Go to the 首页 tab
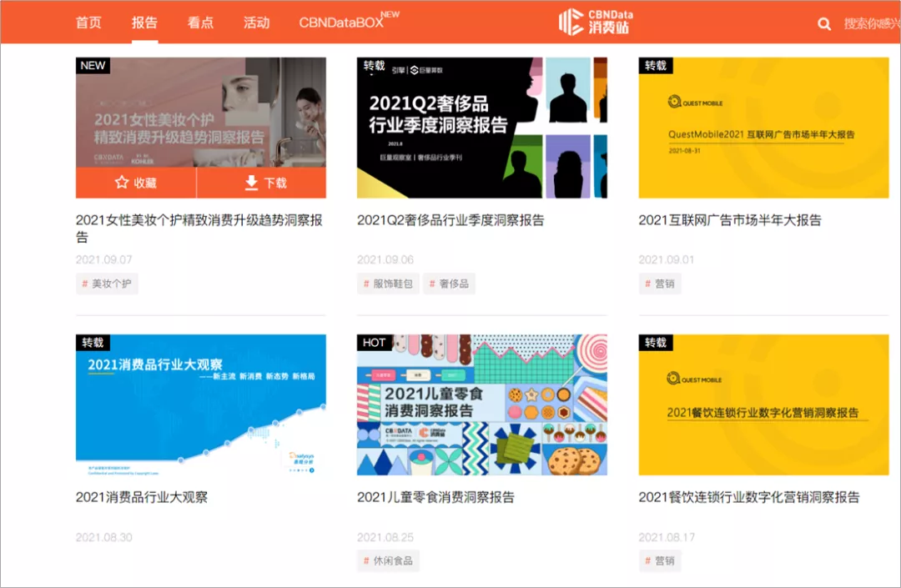The image size is (901, 588). 88,23
